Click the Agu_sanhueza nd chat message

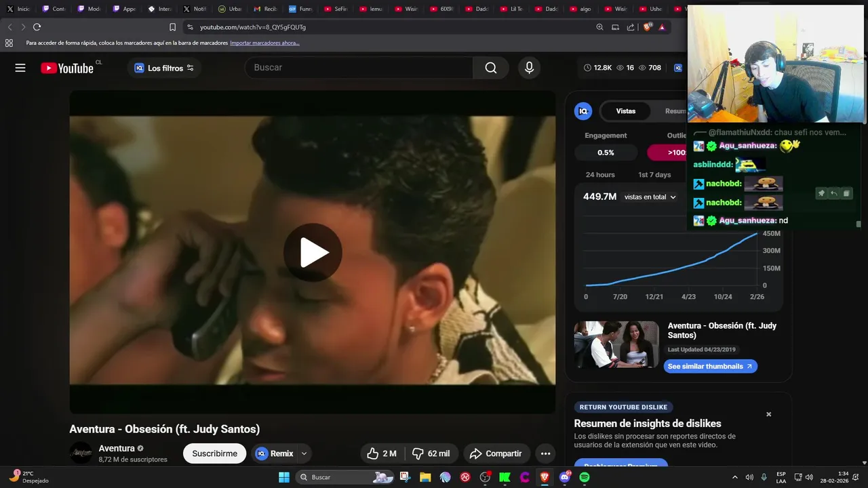(741, 220)
